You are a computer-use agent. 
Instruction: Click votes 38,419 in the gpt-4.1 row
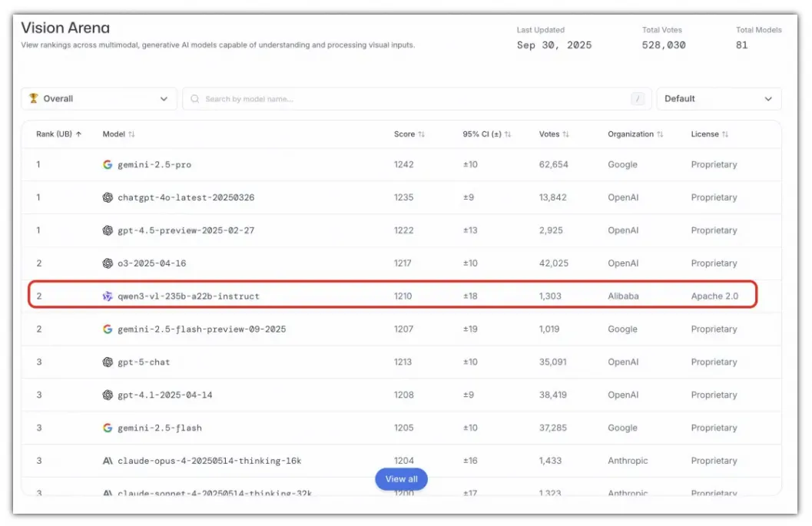coord(553,395)
